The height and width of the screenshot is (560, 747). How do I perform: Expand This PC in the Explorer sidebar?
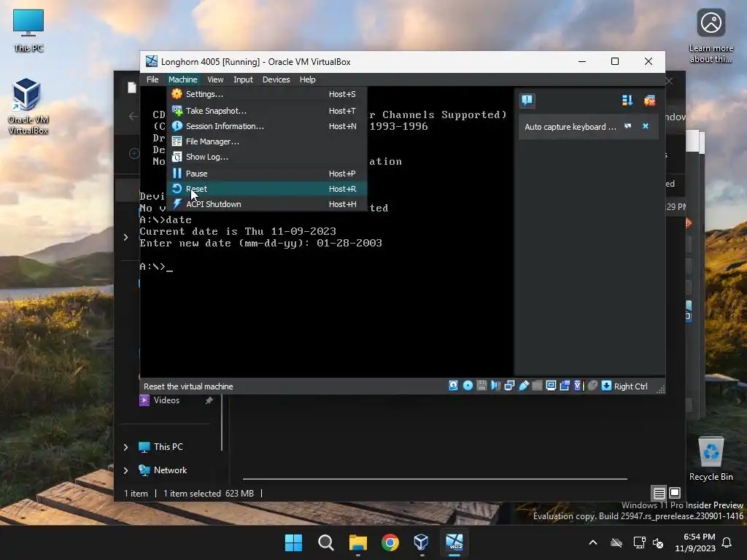click(125, 447)
